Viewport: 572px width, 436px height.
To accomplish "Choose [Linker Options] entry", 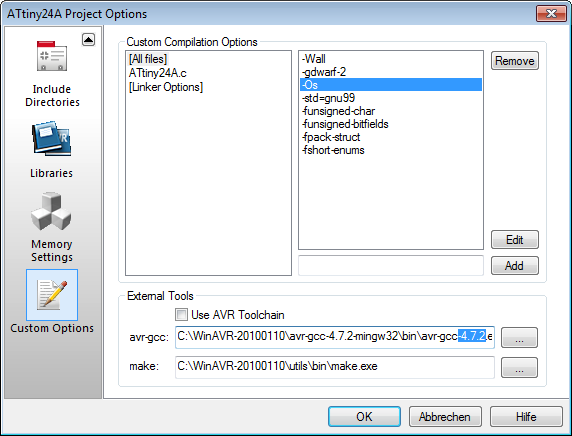I will point(166,87).
